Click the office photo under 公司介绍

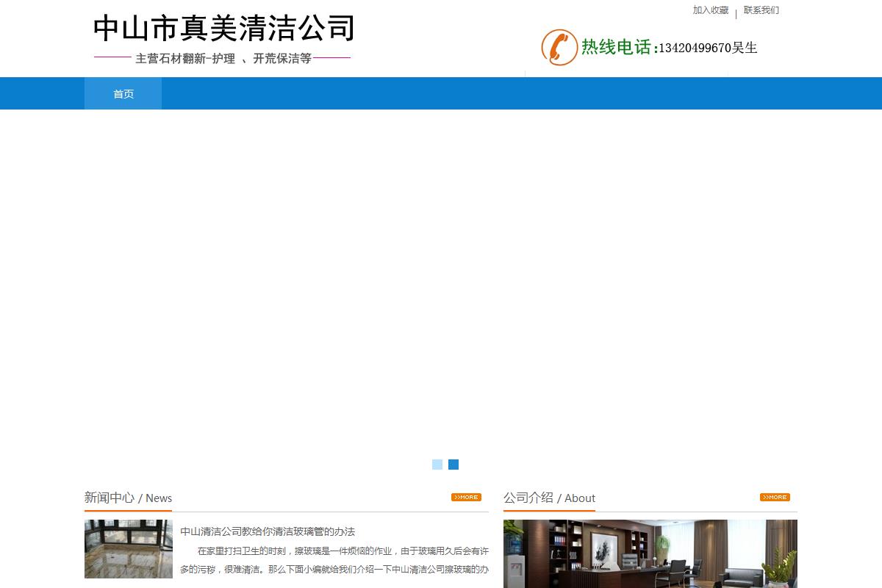[x=650, y=553]
